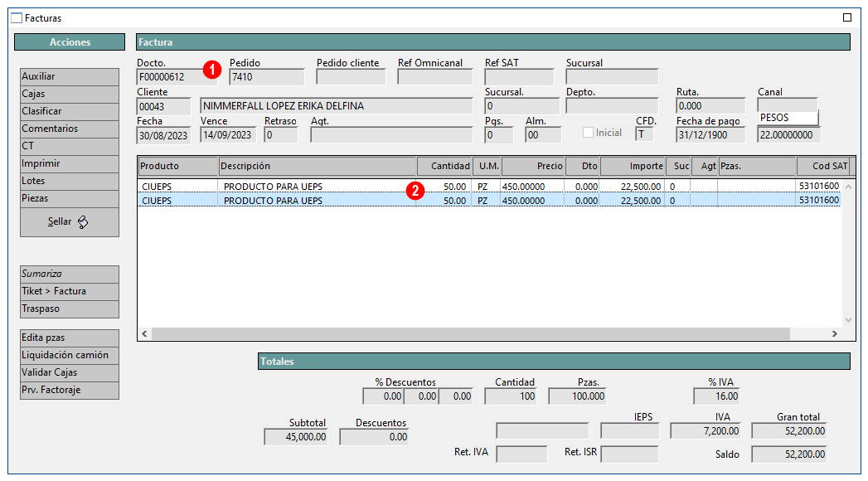Click the exchange rate 22.00000000 field

[789, 135]
